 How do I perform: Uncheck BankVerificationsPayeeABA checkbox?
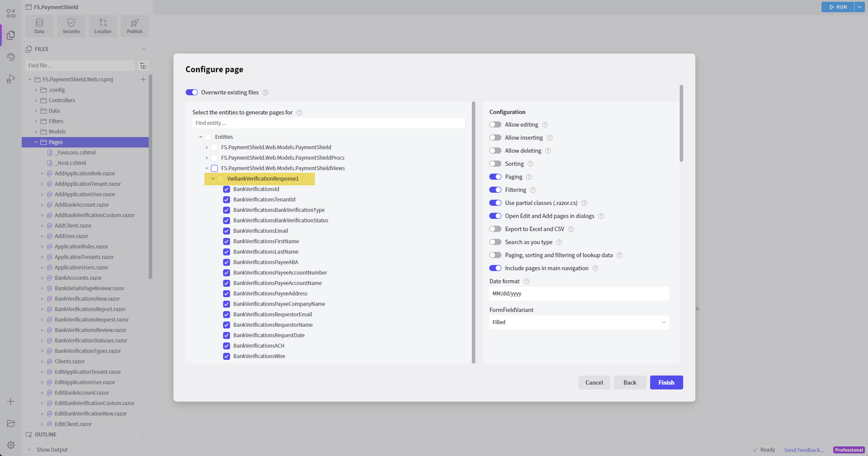click(227, 262)
